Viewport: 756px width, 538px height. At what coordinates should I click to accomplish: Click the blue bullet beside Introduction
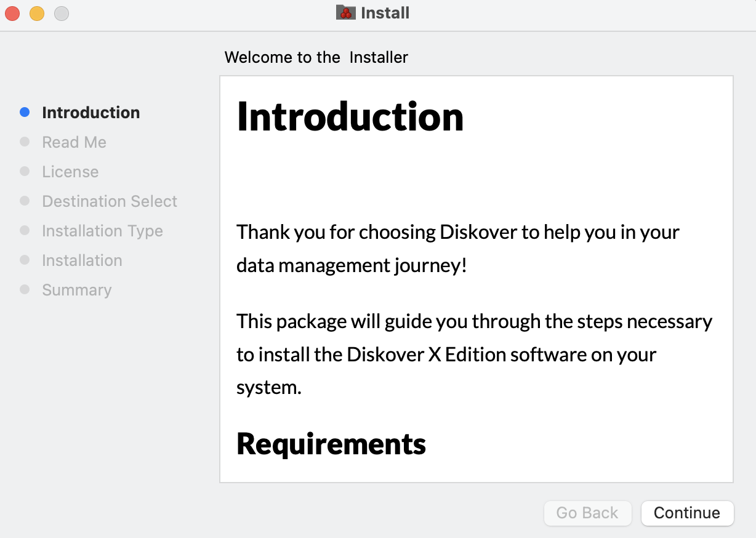tap(25, 112)
